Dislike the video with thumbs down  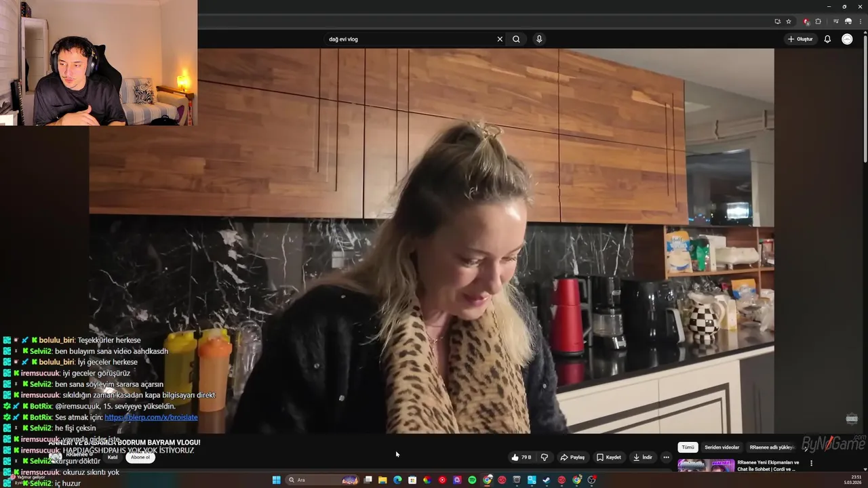point(544,457)
